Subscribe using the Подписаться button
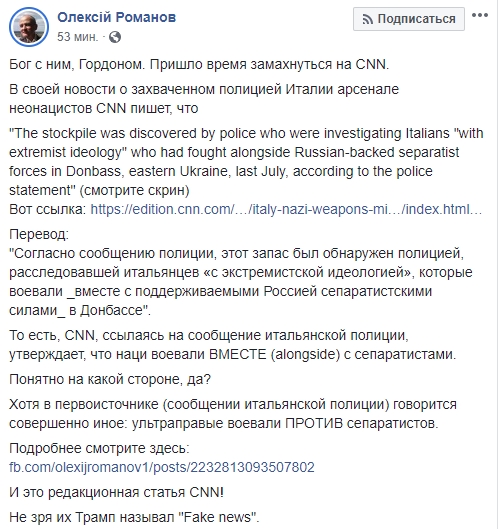Image resolution: width=498 pixels, height=529 pixels. pyautogui.click(x=409, y=19)
